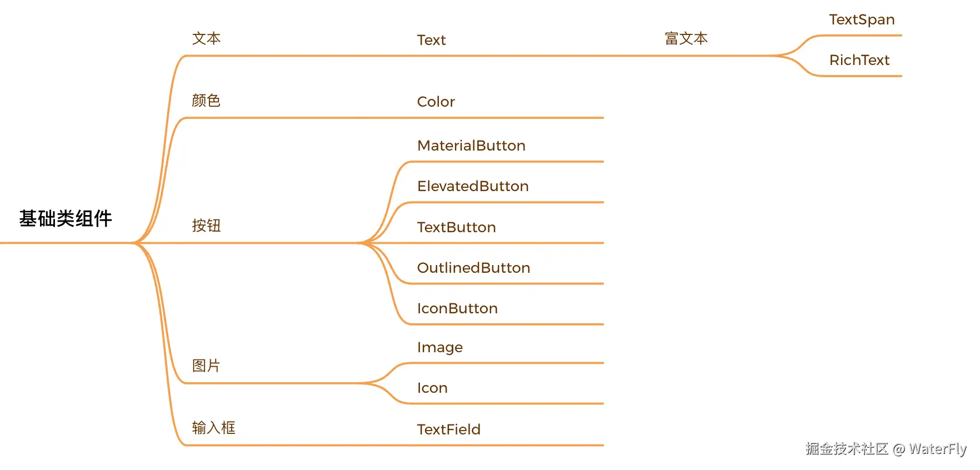
Task: Click the MaterialButton node
Action: click(x=471, y=146)
